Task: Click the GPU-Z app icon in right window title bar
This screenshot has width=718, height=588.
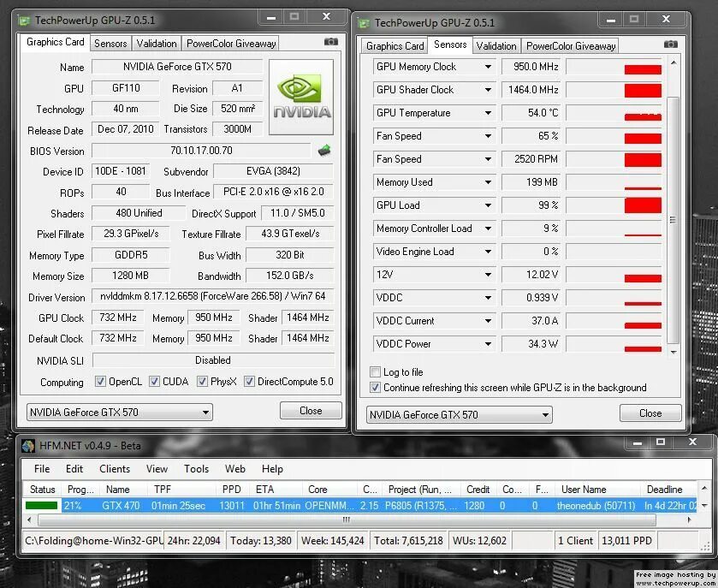Action: pos(364,23)
